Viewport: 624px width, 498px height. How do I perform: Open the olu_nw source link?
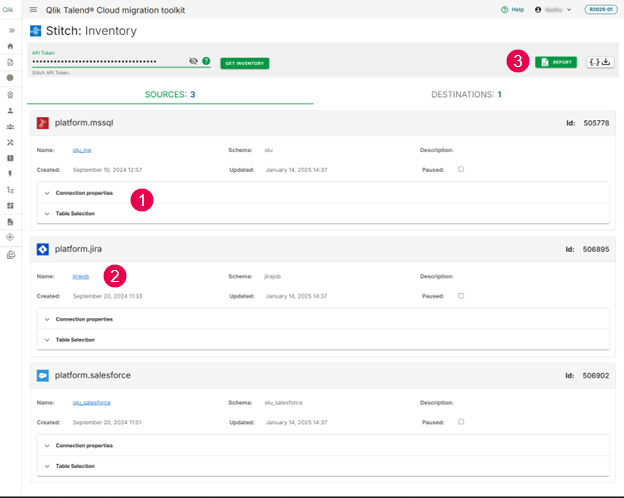(82, 150)
